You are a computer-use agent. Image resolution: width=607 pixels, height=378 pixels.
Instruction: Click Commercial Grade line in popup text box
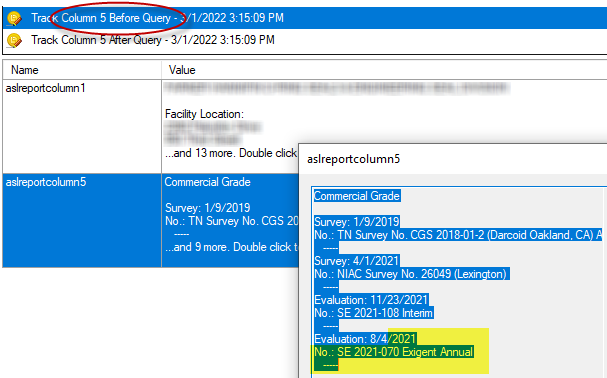click(357, 196)
